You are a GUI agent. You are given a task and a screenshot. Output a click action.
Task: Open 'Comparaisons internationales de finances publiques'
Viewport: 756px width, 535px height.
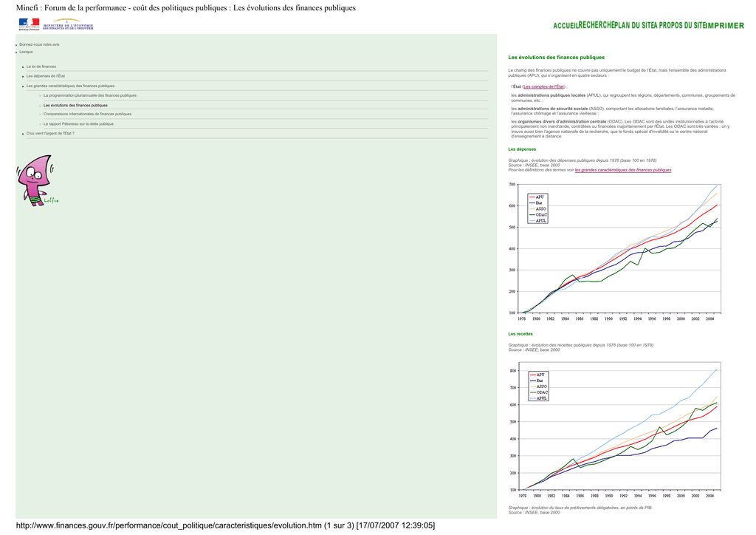pos(87,114)
